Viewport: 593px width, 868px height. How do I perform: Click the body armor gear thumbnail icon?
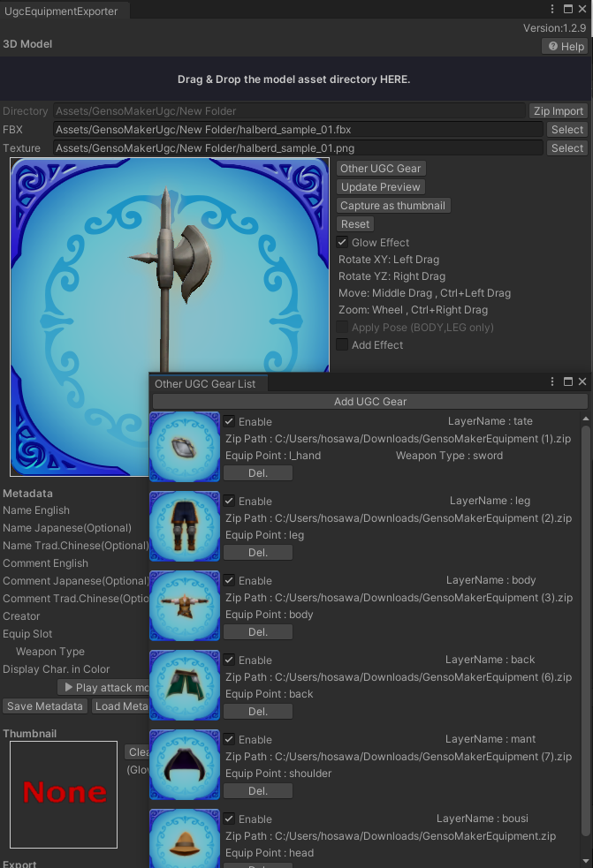[x=185, y=606]
